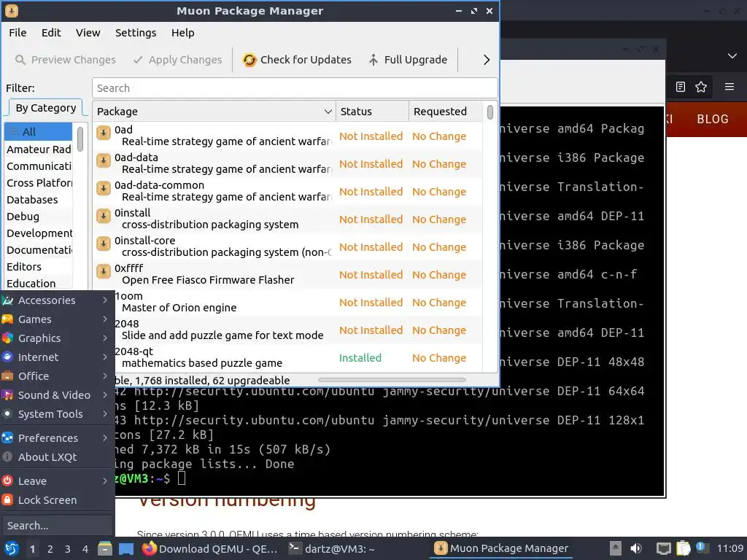Viewport: 747px width, 560px height.
Task: Open Preferences in start menu
Action: (56, 438)
